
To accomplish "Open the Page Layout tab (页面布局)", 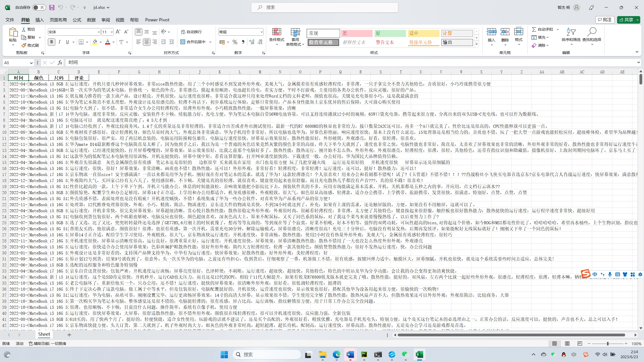I will [58, 20].
